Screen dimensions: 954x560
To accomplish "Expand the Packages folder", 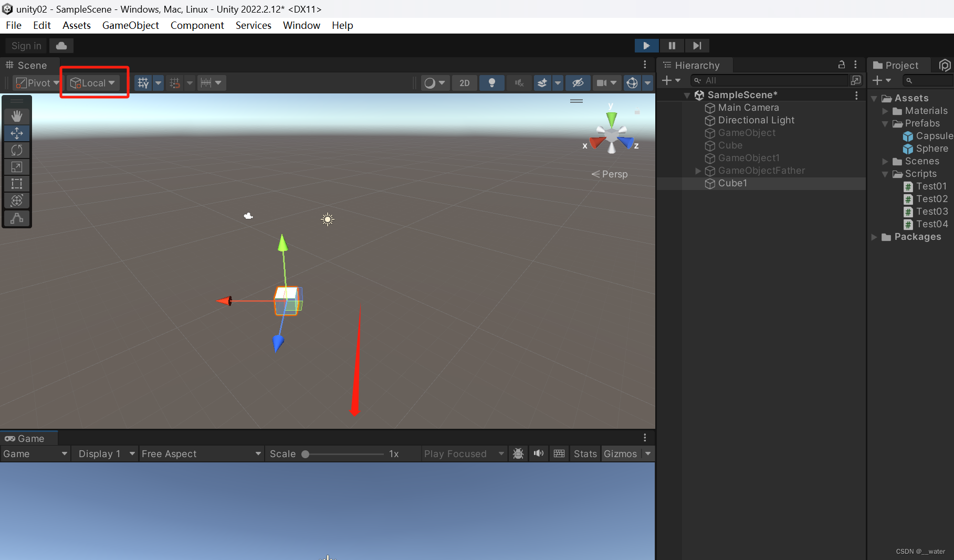I will point(874,237).
